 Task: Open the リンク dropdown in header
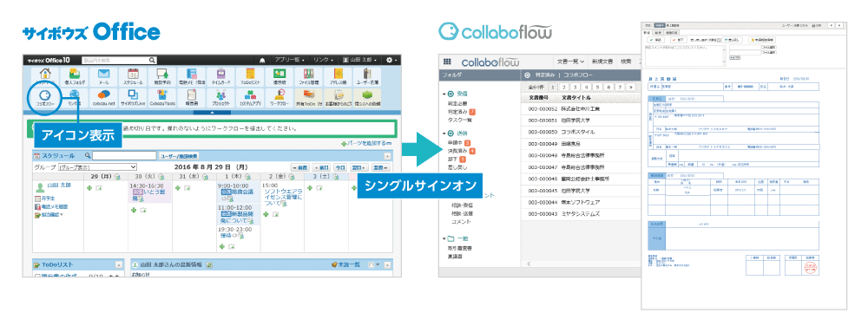[x=324, y=60]
